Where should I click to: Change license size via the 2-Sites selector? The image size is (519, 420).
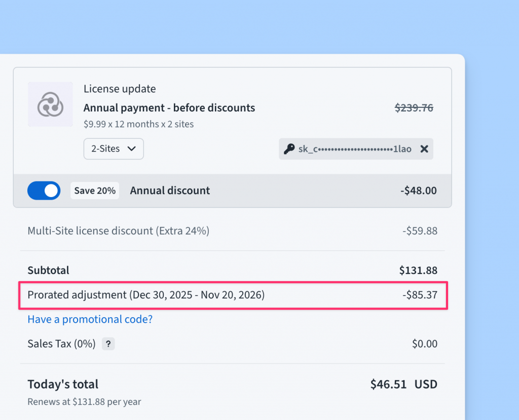click(114, 148)
